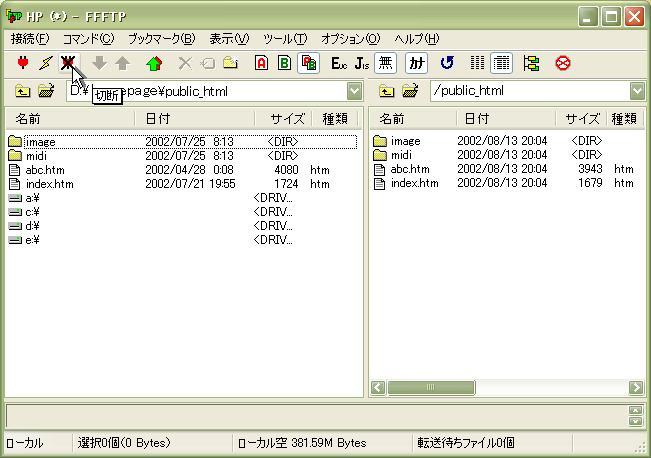Click the red plug Connect icon
Viewport: 651px width, 458px height.
[x=23, y=63]
